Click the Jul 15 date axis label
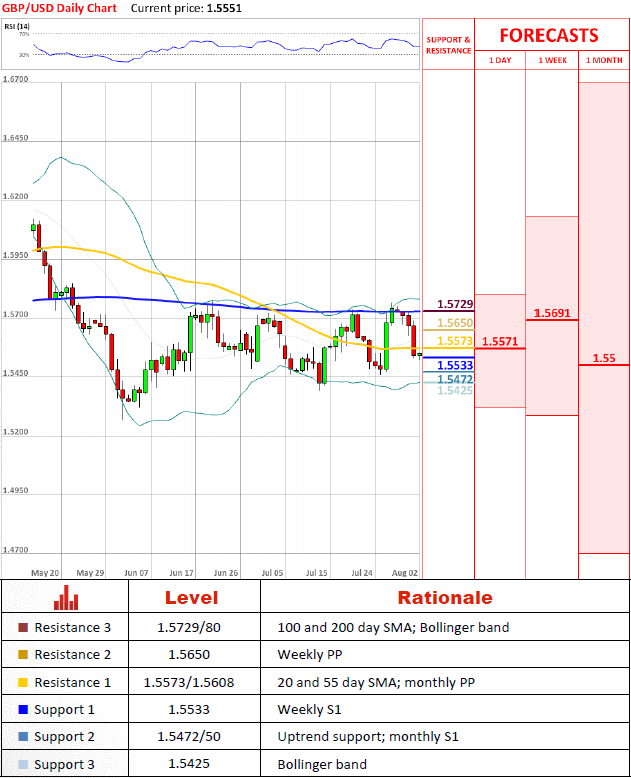 pos(316,573)
